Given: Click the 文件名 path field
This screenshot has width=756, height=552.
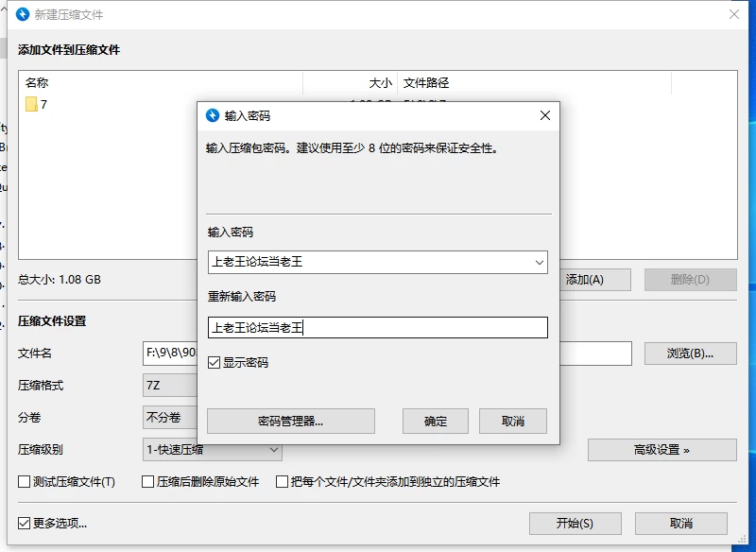Looking at the screenshot, I should 170,354.
